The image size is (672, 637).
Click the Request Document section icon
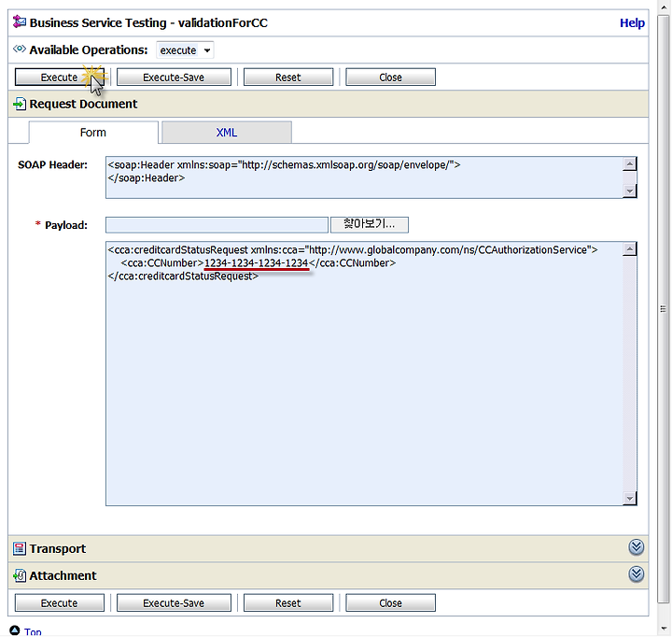20,104
